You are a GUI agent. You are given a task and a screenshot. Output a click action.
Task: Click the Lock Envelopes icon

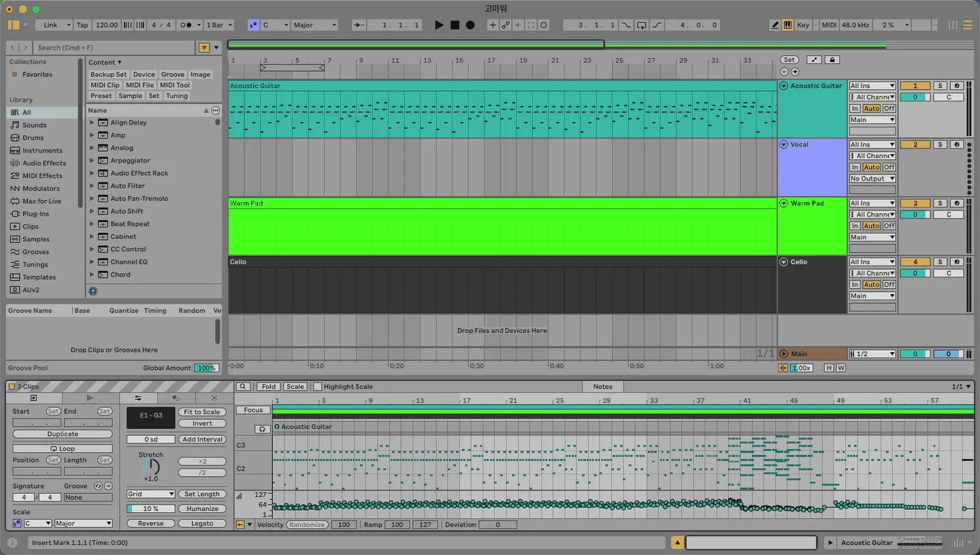coord(832,60)
